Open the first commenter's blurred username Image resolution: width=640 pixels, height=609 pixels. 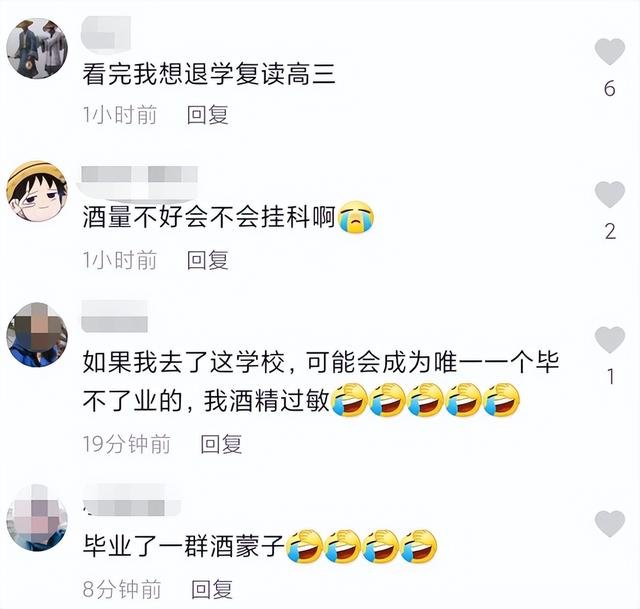click(106, 34)
